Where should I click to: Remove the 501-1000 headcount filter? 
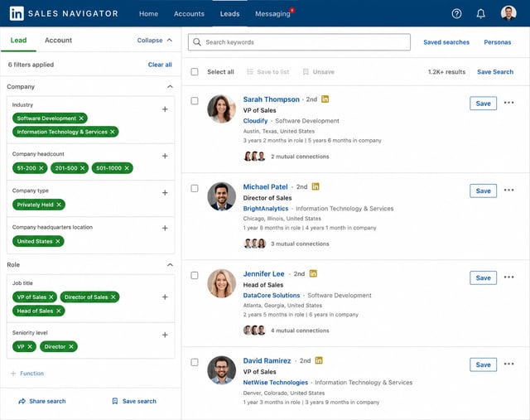127,168
